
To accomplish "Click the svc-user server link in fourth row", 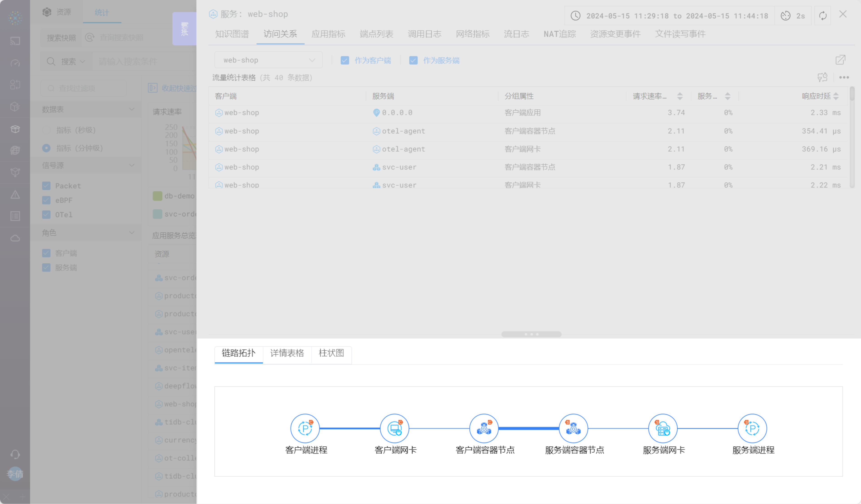I will coord(399,167).
